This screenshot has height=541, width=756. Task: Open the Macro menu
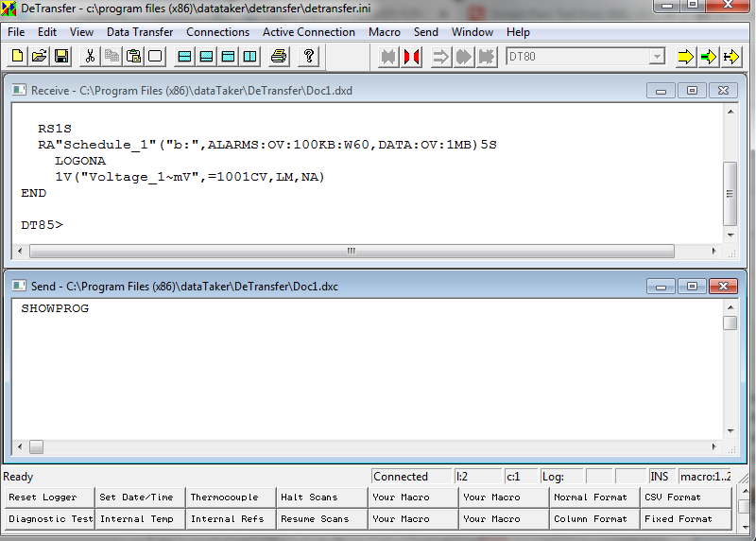(385, 32)
